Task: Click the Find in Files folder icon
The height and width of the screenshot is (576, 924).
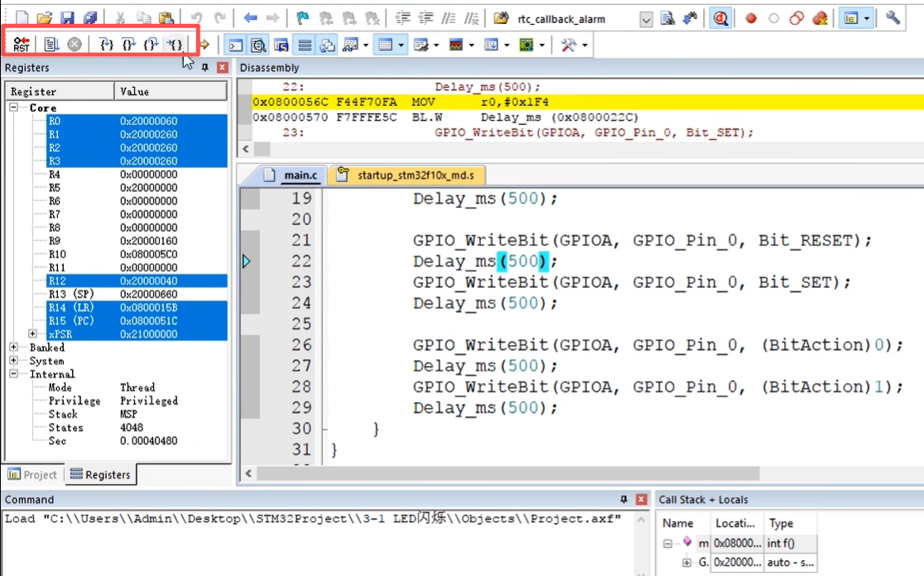Action: (501, 18)
